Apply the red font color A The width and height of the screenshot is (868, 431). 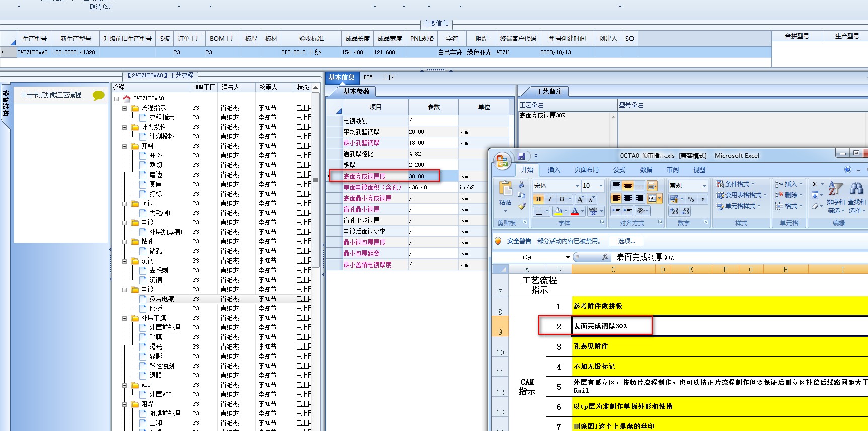575,211
